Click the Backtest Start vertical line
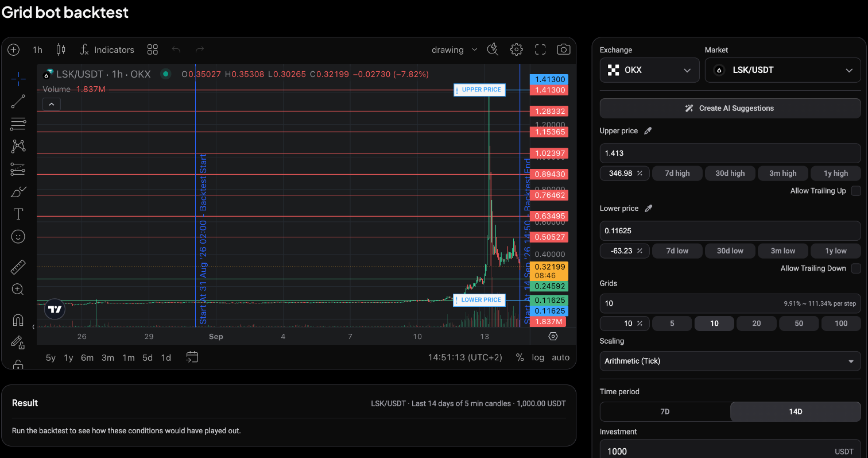Image resolution: width=868 pixels, height=458 pixels. tap(196, 195)
